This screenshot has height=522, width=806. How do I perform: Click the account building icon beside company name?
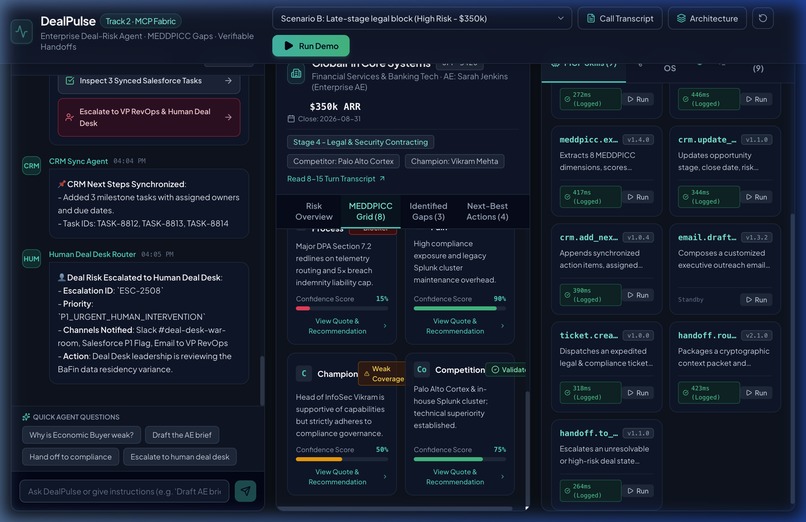click(296, 74)
